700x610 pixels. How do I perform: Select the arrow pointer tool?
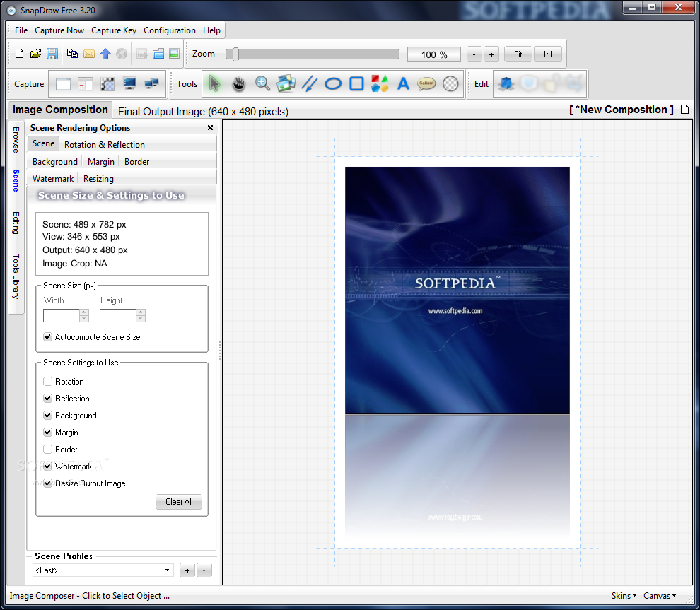(x=214, y=83)
